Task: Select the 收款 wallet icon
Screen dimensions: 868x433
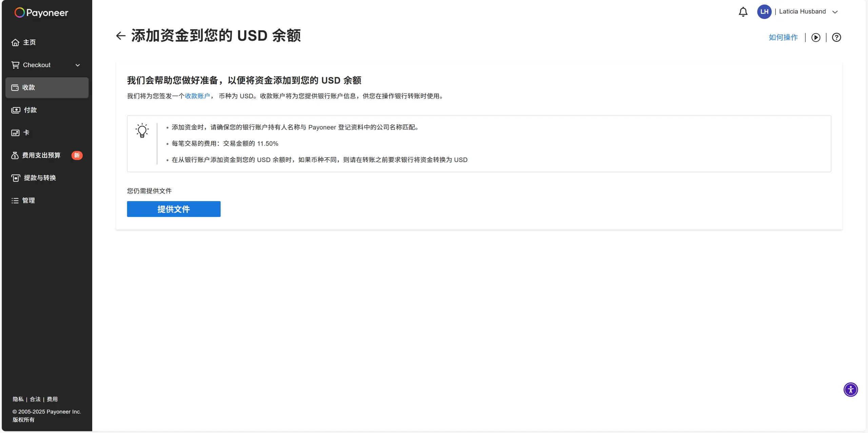Action: [x=15, y=87]
